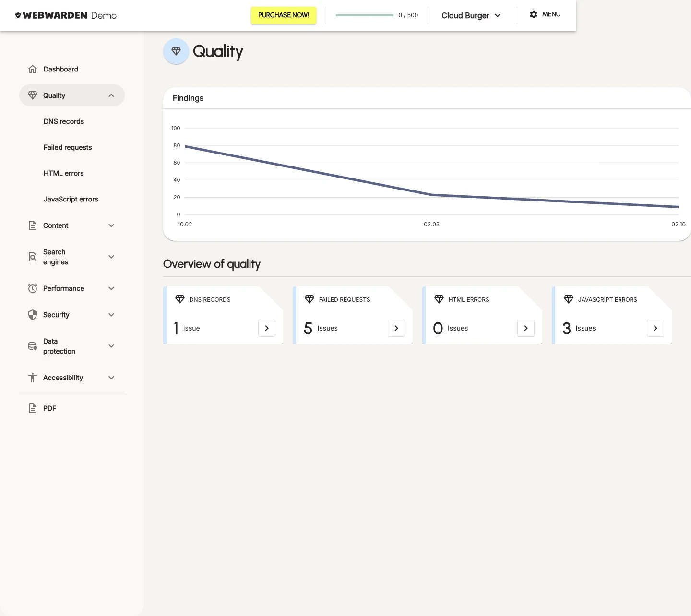
Task: Click the PDF file icon
Action: pos(33,408)
